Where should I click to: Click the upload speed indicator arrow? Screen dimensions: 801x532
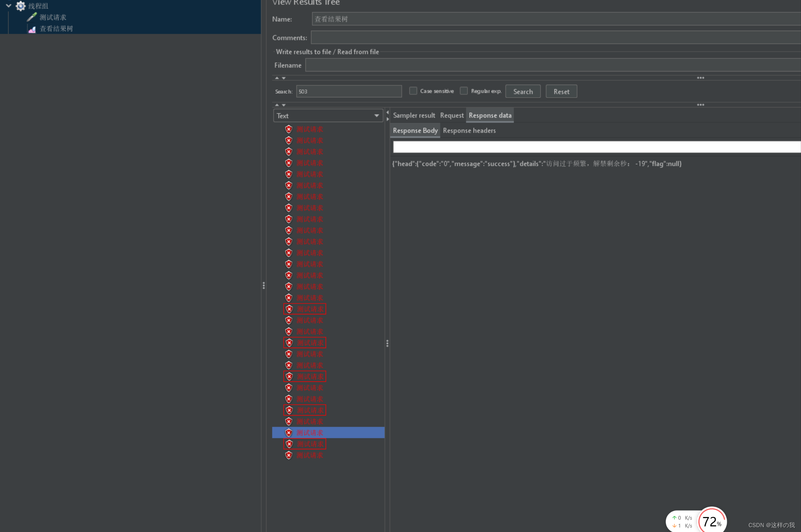[x=674, y=518]
